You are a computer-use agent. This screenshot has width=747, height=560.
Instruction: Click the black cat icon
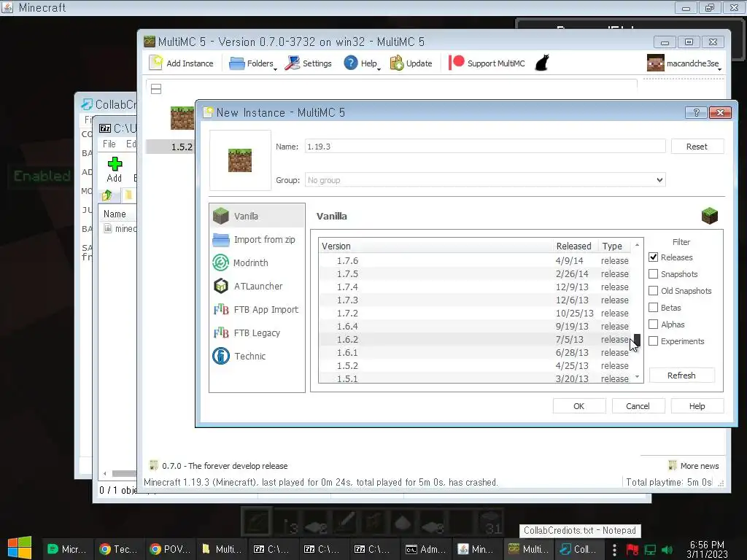coord(542,63)
